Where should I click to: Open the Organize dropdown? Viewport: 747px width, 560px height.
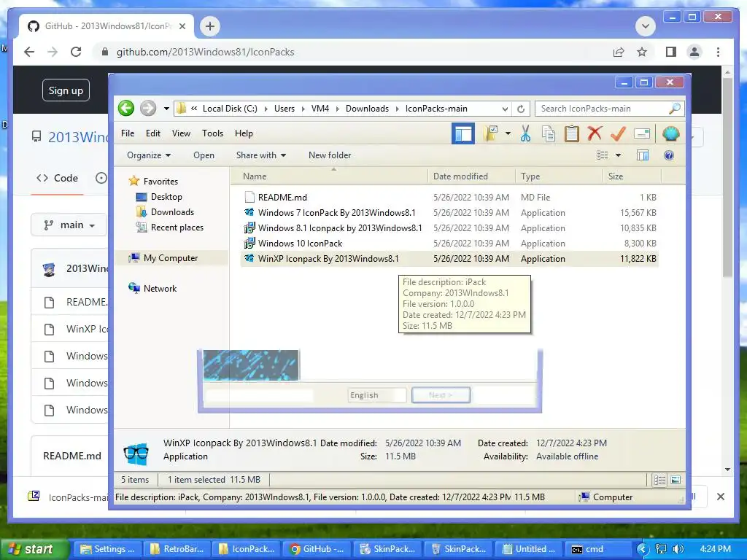pyautogui.click(x=149, y=155)
